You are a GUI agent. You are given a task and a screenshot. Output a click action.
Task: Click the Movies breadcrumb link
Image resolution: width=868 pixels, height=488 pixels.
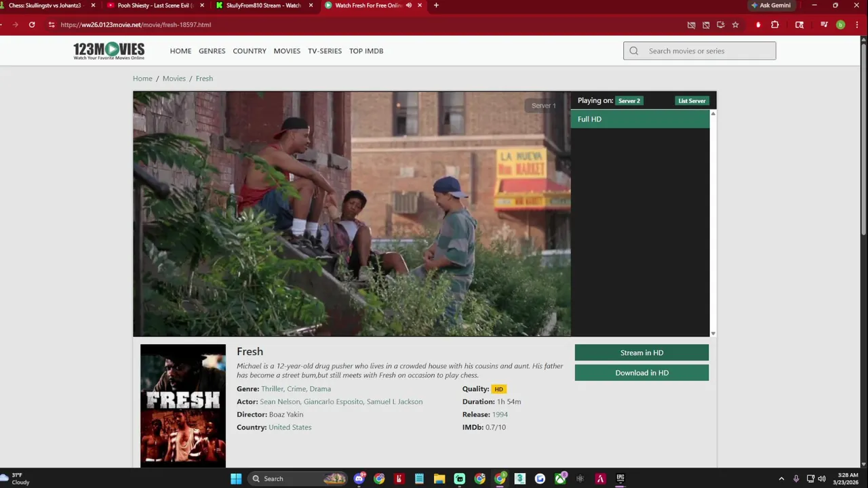point(174,79)
